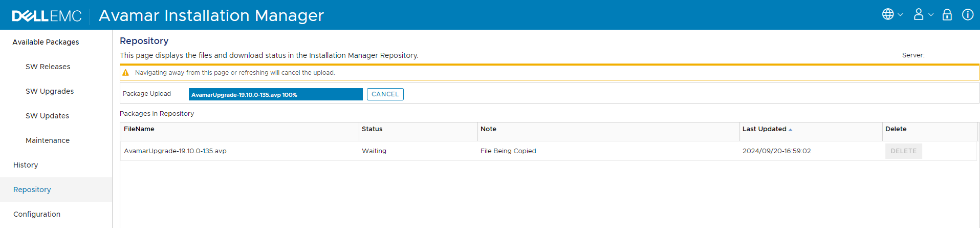The image size is (980, 228).
Task: Click the yellow warning triangle icon
Action: (126, 73)
